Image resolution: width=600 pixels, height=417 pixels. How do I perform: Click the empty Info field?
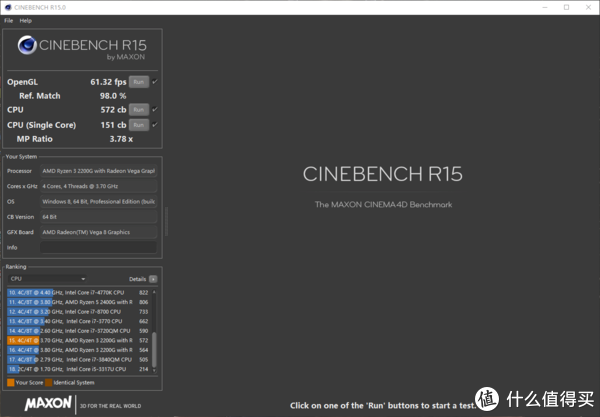99,248
